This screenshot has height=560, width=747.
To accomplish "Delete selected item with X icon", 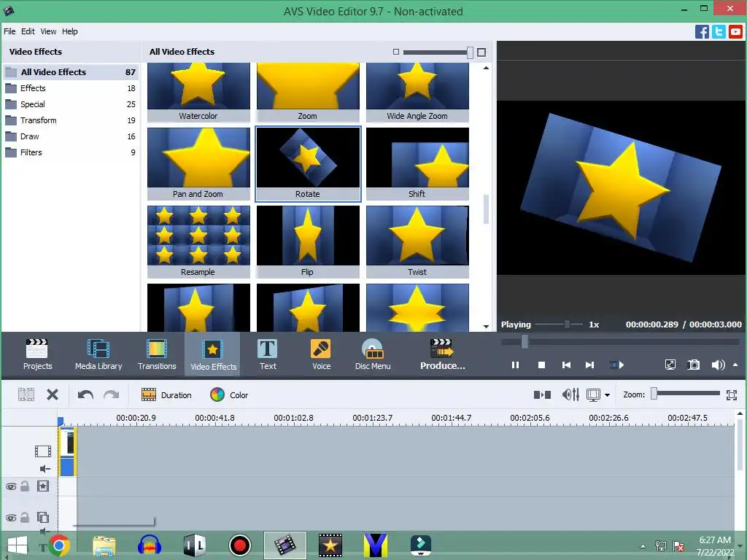I will (x=53, y=394).
